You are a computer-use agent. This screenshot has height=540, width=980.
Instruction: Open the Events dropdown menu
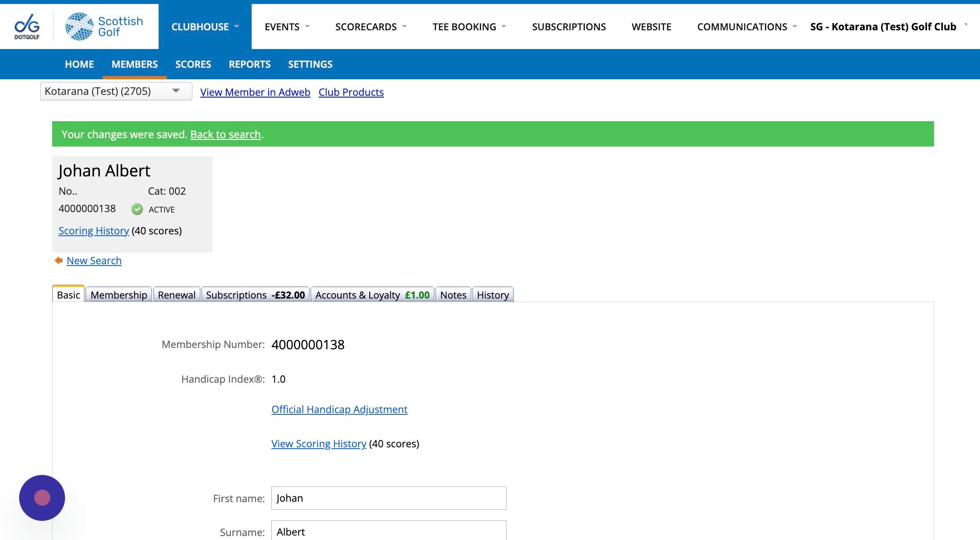tap(287, 27)
